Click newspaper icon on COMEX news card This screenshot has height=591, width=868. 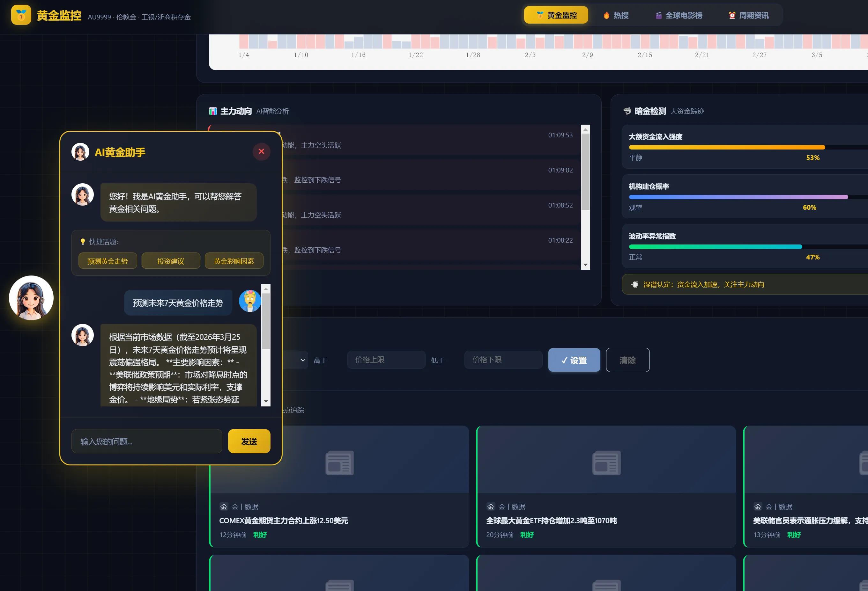339,463
